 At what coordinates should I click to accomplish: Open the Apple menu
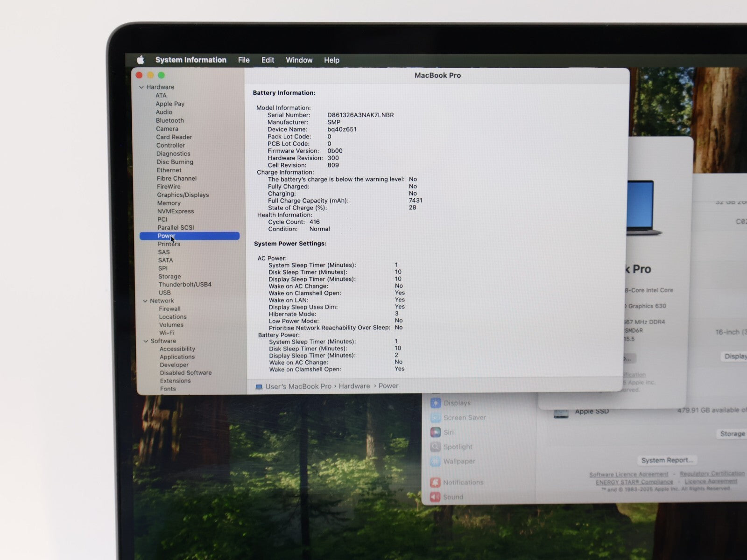click(141, 60)
